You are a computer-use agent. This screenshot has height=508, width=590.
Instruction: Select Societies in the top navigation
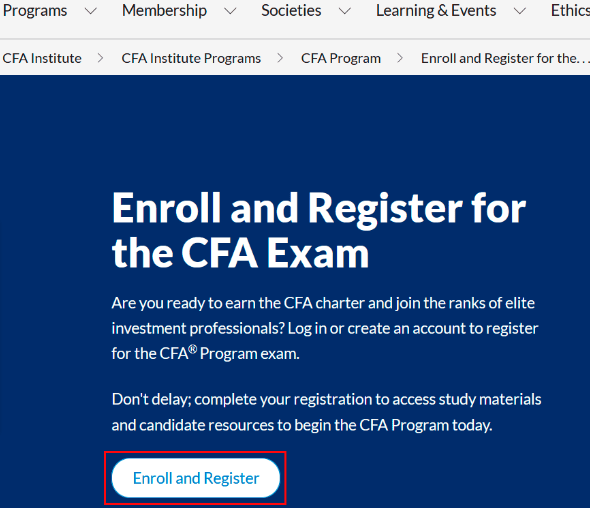(291, 11)
